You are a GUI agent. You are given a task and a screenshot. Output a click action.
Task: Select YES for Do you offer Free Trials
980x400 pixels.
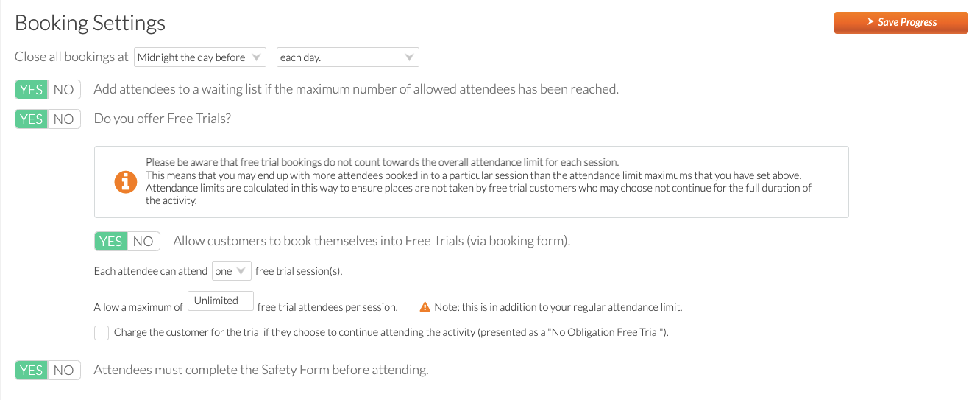[32, 119]
